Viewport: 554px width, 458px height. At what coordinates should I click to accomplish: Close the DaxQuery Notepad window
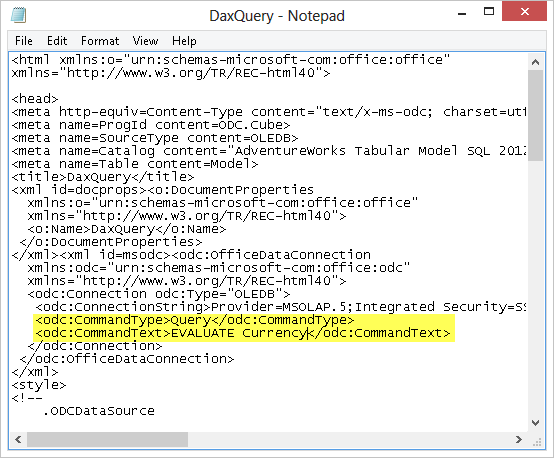tap(524, 12)
